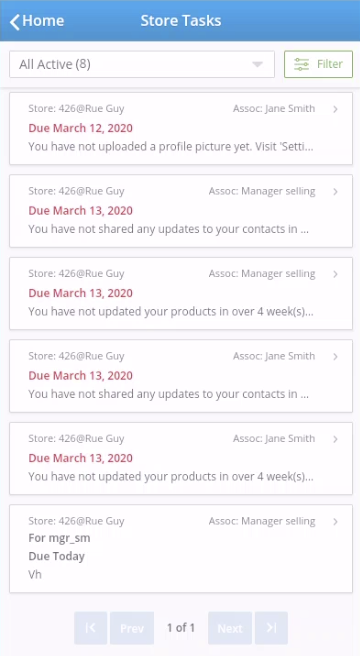Click the dropdown arrow in task filter
This screenshot has width=360, height=656.
(257, 64)
